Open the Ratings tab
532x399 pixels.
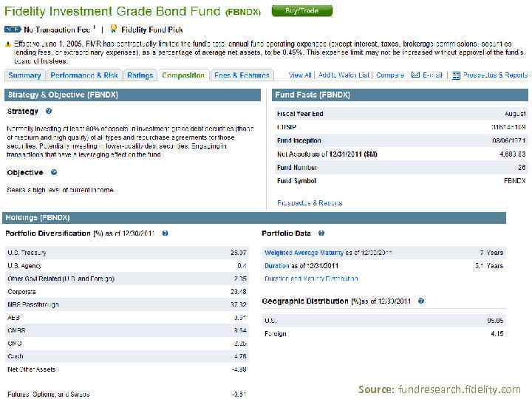[140, 75]
